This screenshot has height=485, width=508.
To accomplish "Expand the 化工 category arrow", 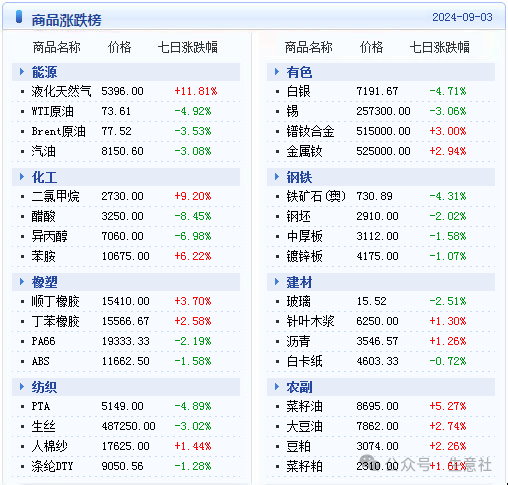I will click(x=22, y=177).
